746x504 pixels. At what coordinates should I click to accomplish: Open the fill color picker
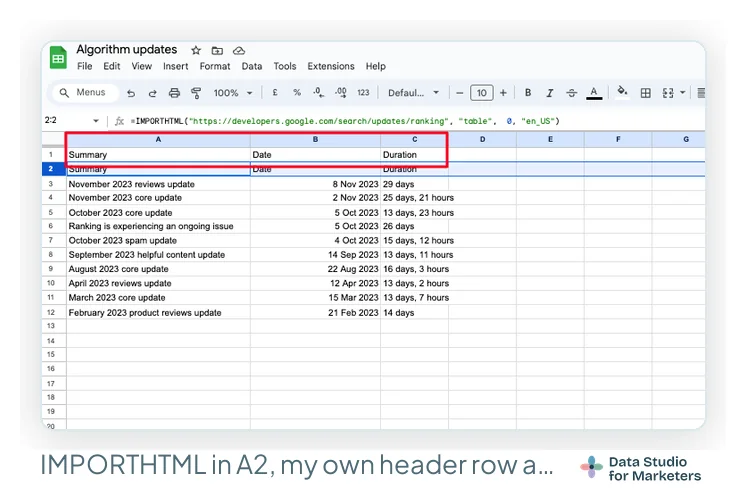pyautogui.click(x=622, y=92)
